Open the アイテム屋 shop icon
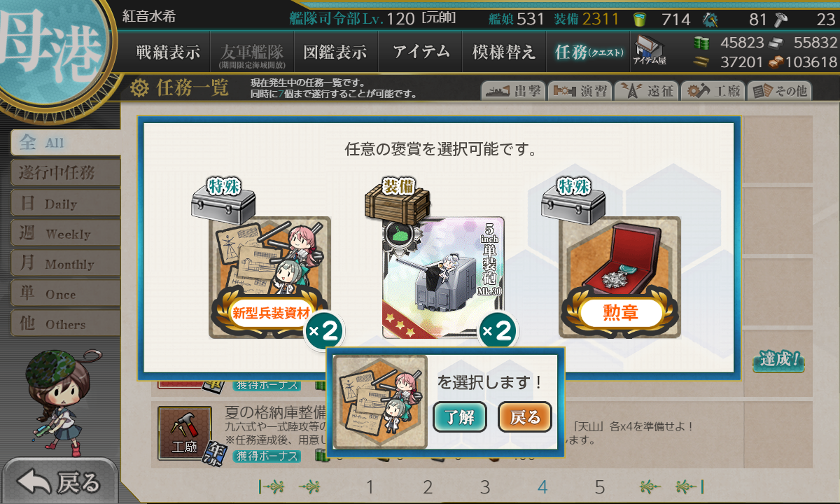Viewport: 840px width, 504px height. click(x=649, y=50)
